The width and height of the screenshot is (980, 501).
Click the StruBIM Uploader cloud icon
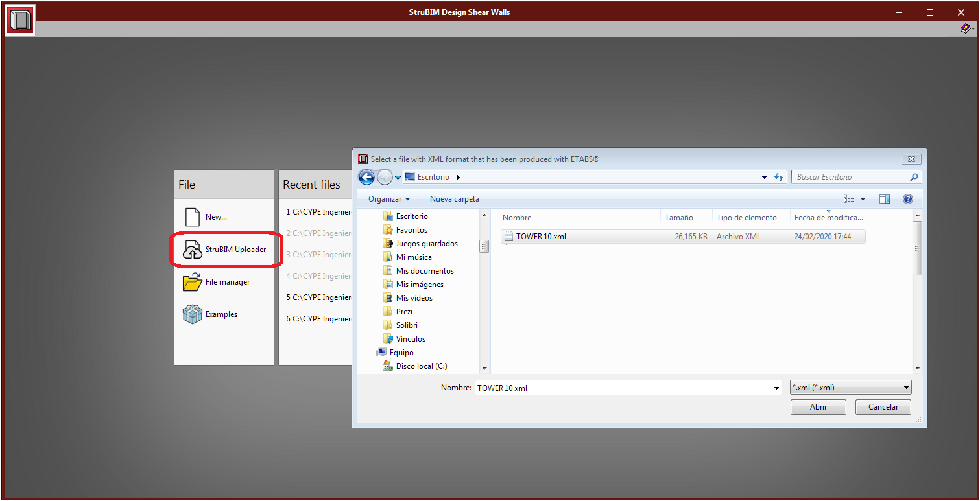pyautogui.click(x=192, y=250)
